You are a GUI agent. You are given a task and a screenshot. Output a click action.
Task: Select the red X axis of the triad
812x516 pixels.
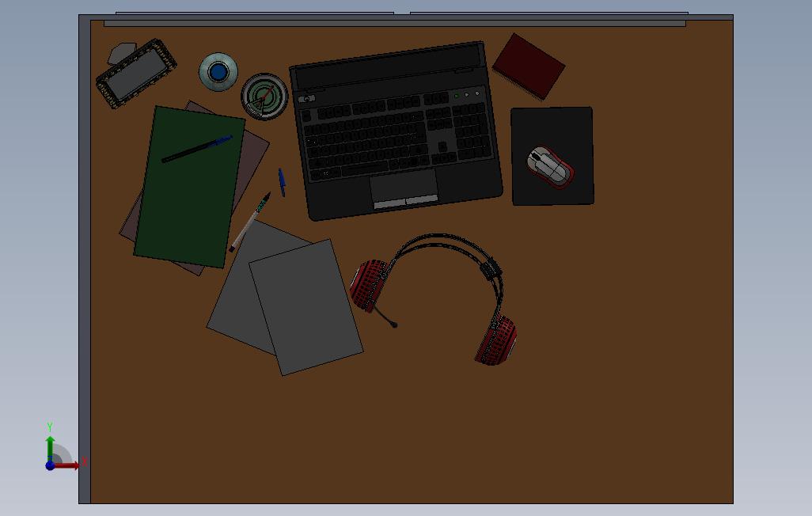click(x=67, y=465)
